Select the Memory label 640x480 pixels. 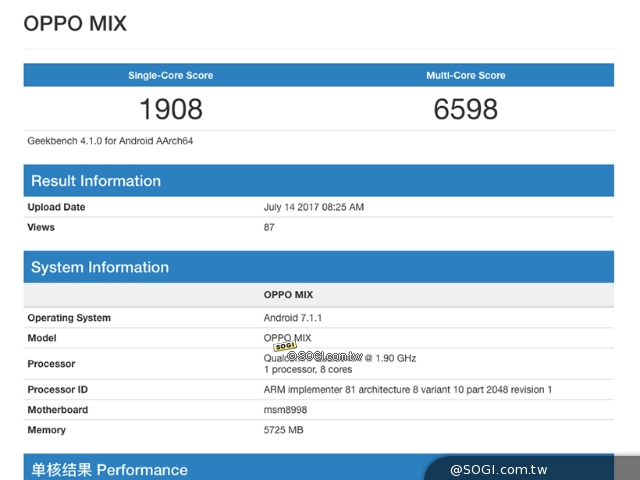[x=47, y=430]
